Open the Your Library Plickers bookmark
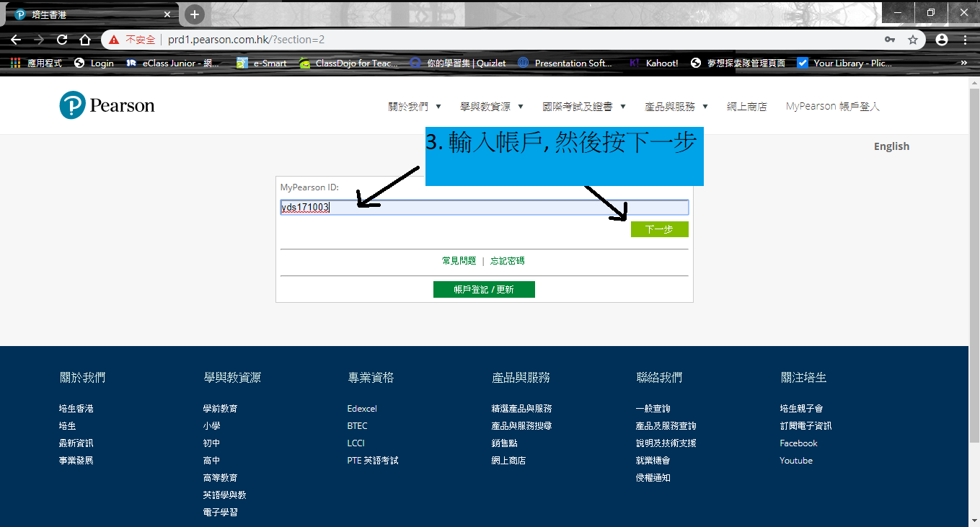This screenshot has width=980, height=527. [x=844, y=63]
